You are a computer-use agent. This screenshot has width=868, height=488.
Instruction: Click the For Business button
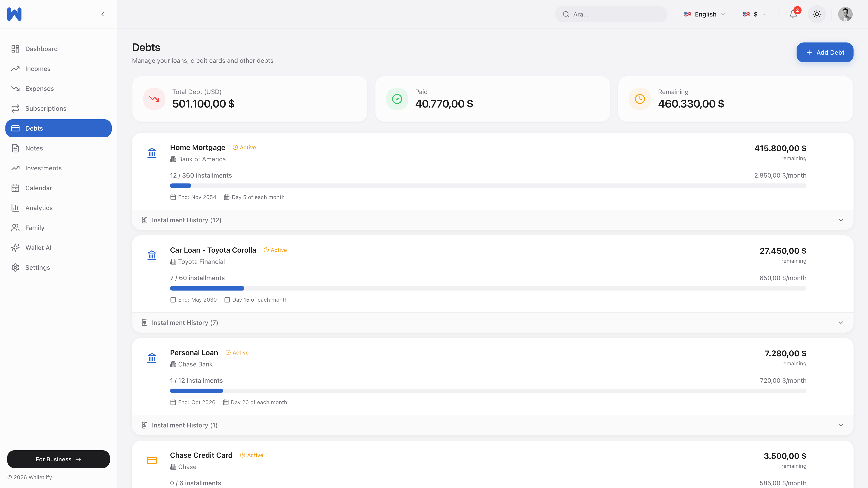58,459
